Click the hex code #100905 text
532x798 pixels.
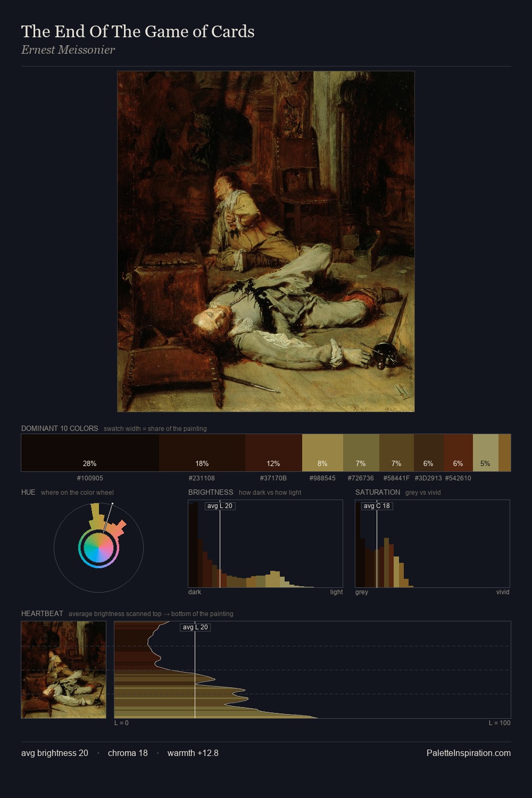click(x=90, y=478)
